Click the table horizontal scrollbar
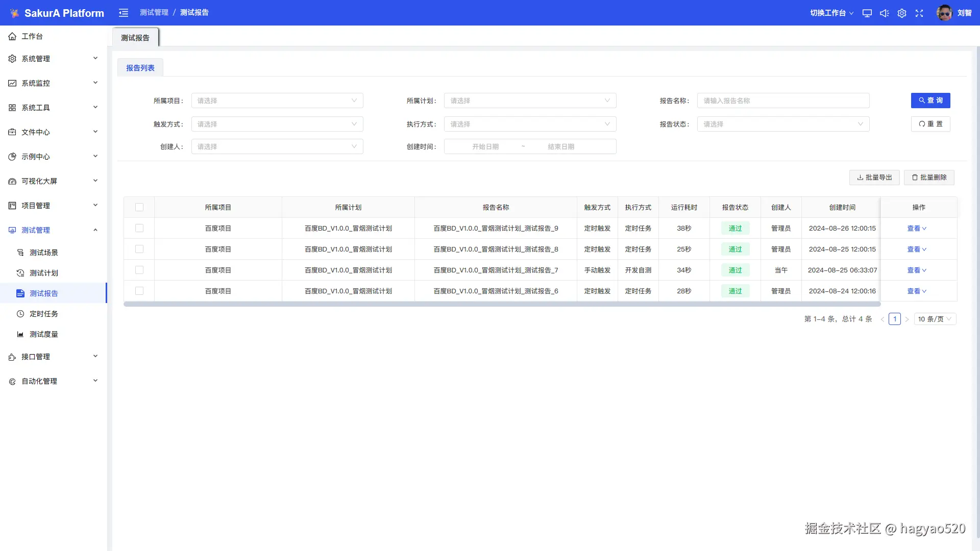This screenshot has width=980, height=551. tap(502, 304)
